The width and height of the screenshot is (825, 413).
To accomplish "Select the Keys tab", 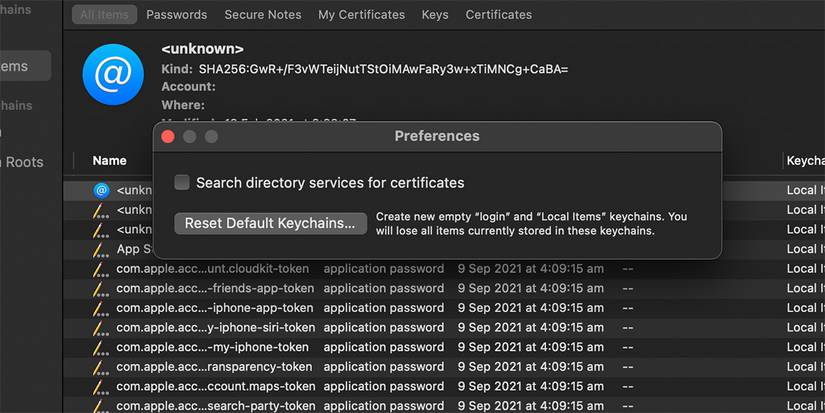I will (435, 15).
